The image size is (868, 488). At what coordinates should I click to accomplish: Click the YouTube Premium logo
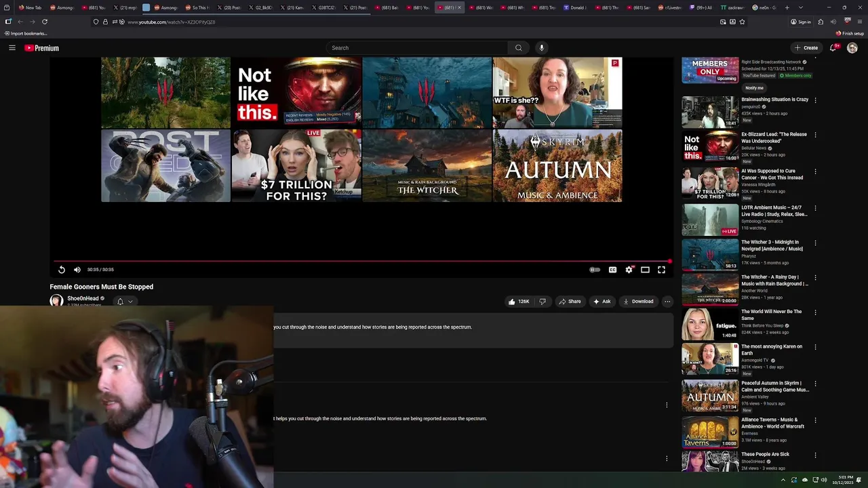coord(42,48)
